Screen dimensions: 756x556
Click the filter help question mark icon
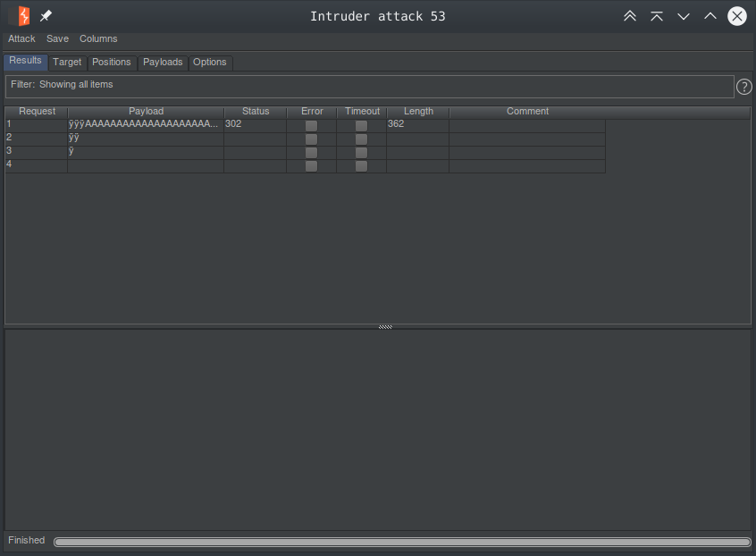pyautogui.click(x=743, y=87)
